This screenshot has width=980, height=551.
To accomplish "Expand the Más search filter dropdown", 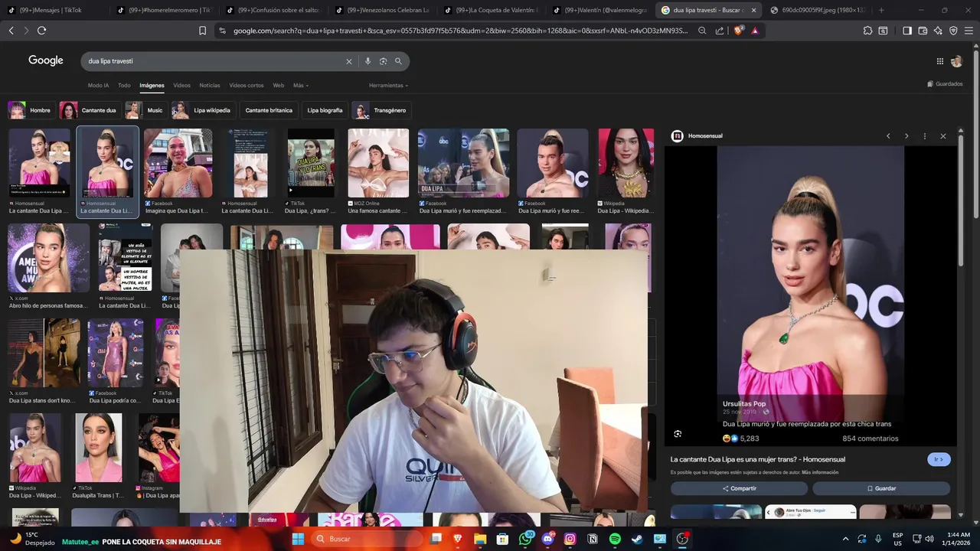I will click(x=301, y=85).
